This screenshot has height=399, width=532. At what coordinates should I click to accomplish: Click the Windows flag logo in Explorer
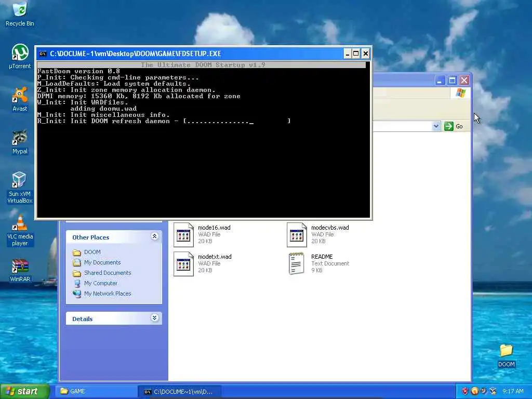[x=460, y=92]
